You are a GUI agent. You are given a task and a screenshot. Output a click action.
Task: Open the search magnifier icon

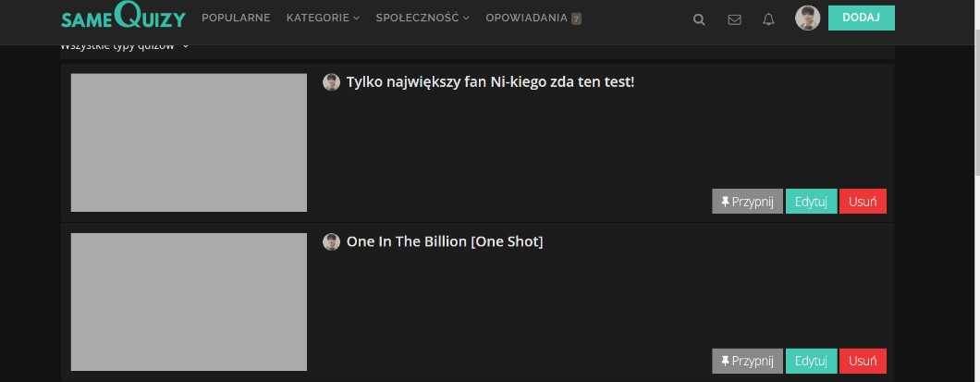(x=699, y=18)
